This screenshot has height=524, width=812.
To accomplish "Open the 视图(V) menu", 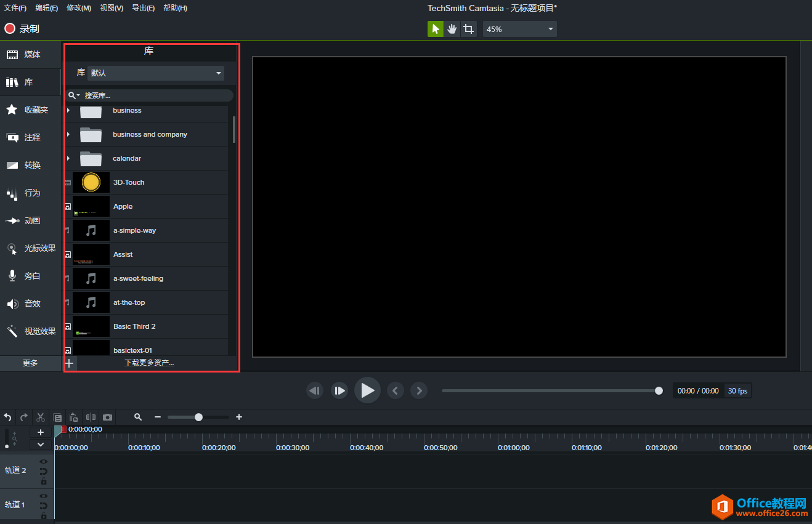I will pyautogui.click(x=112, y=8).
